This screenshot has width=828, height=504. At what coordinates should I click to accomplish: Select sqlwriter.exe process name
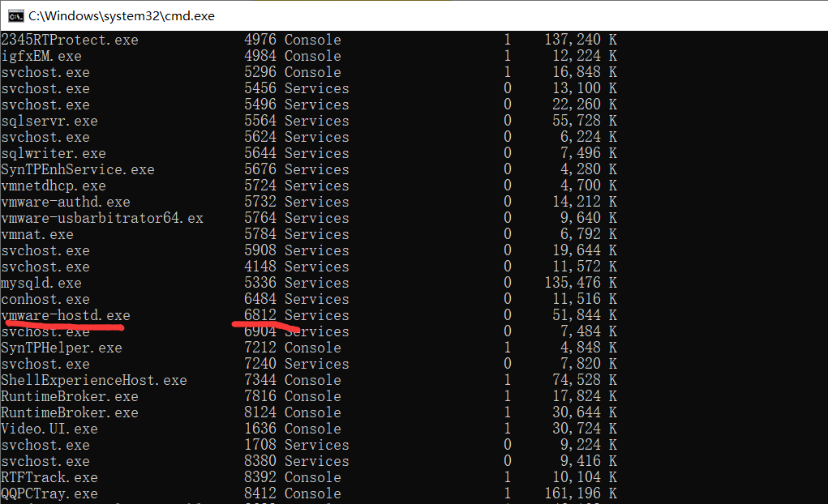(x=54, y=153)
